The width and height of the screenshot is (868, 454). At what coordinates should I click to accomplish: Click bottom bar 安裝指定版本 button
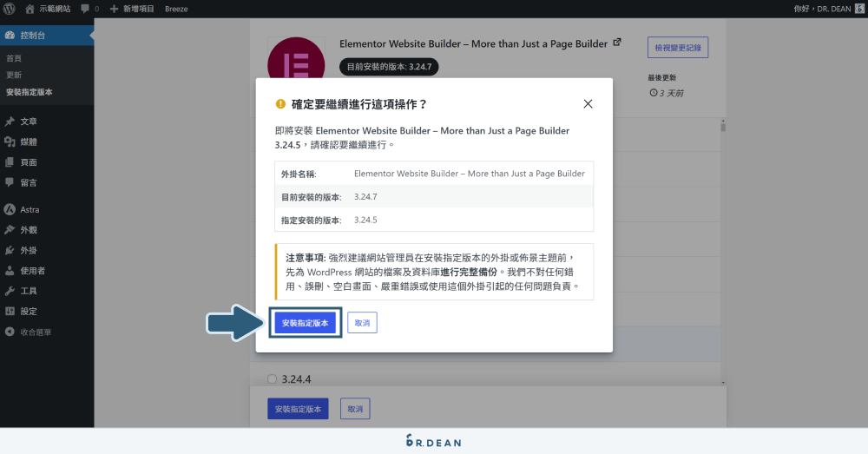pyautogui.click(x=298, y=409)
